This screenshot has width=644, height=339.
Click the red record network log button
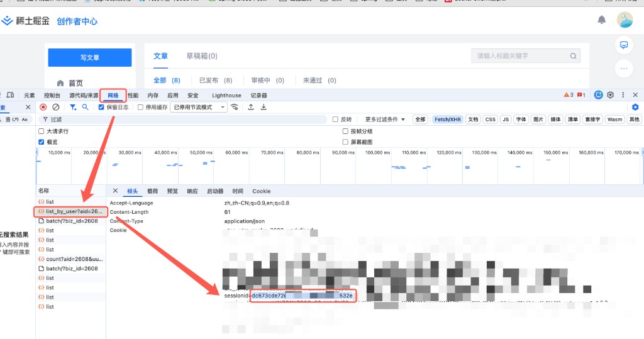pos(43,108)
